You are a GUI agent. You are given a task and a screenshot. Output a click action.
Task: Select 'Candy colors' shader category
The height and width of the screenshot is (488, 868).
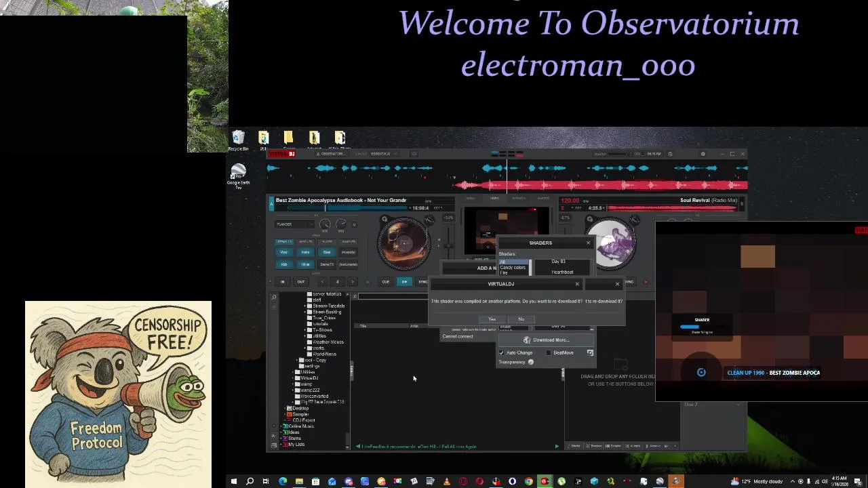(513, 268)
